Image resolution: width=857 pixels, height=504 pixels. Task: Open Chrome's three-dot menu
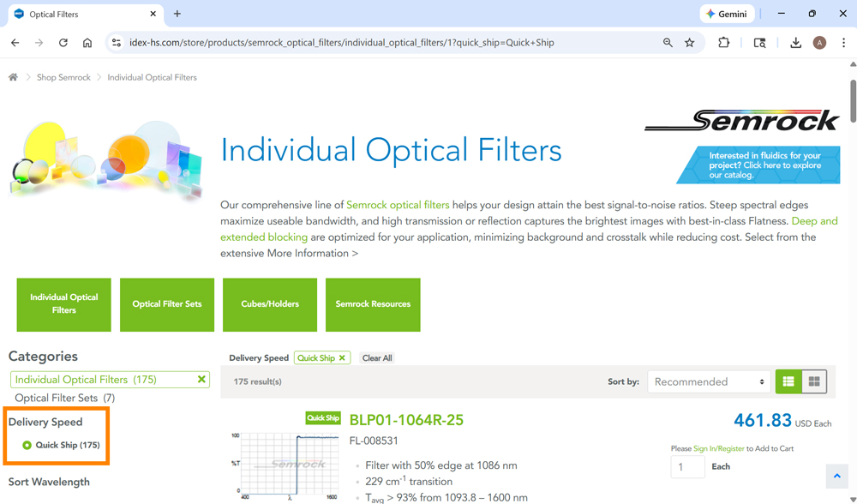tap(843, 43)
